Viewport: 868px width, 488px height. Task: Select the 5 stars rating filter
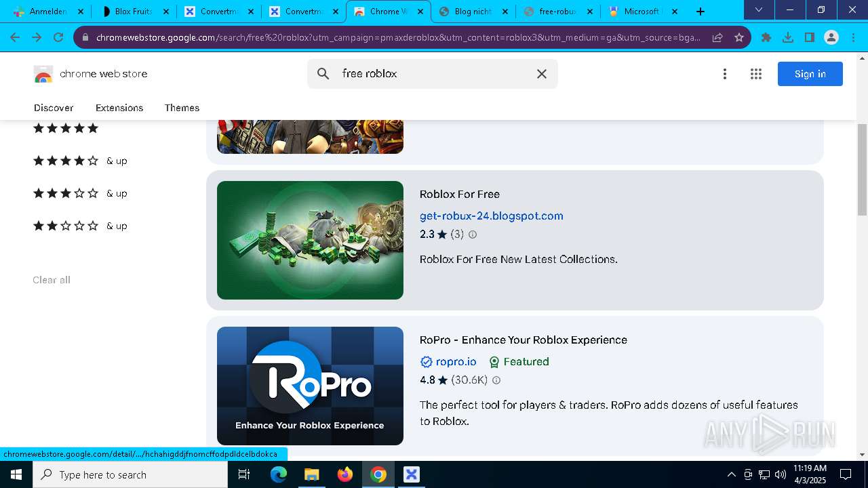pyautogui.click(x=66, y=128)
